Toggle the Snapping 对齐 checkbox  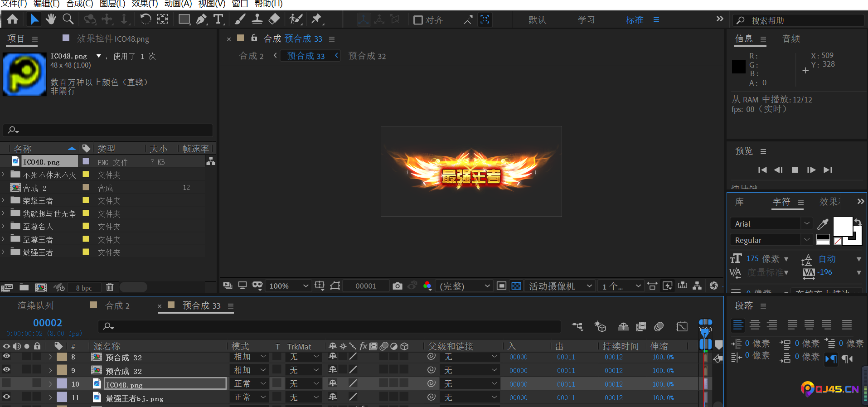pyautogui.click(x=418, y=20)
